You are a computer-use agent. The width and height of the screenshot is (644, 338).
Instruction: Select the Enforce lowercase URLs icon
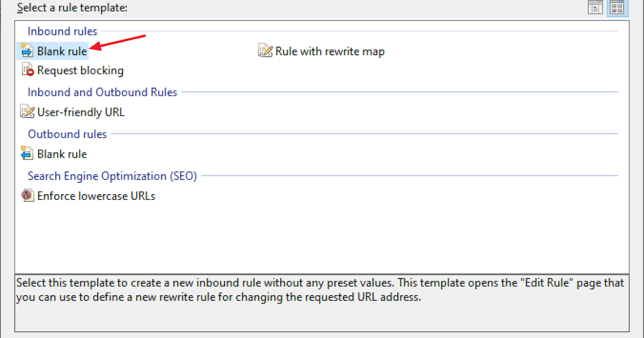click(27, 196)
